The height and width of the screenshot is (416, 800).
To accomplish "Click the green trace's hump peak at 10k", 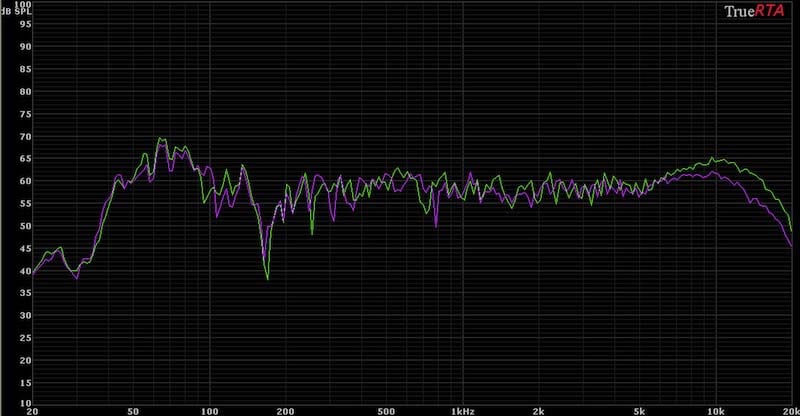I will coord(711,158).
